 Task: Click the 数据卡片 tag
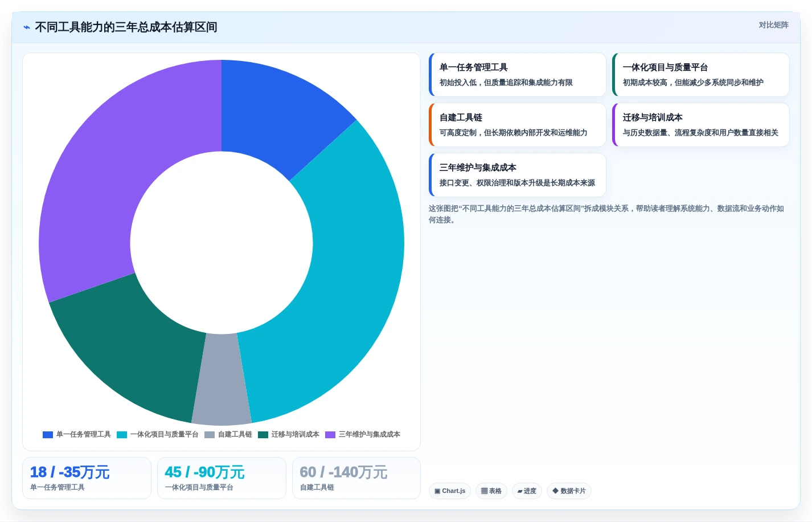pos(569,491)
